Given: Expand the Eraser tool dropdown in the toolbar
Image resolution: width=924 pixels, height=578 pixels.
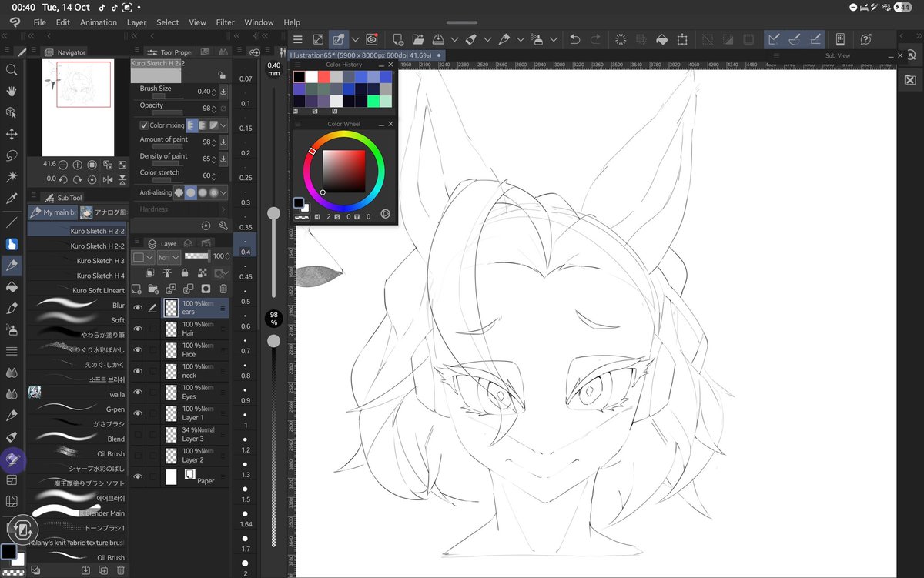Looking at the screenshot, I should pos(487,39).
